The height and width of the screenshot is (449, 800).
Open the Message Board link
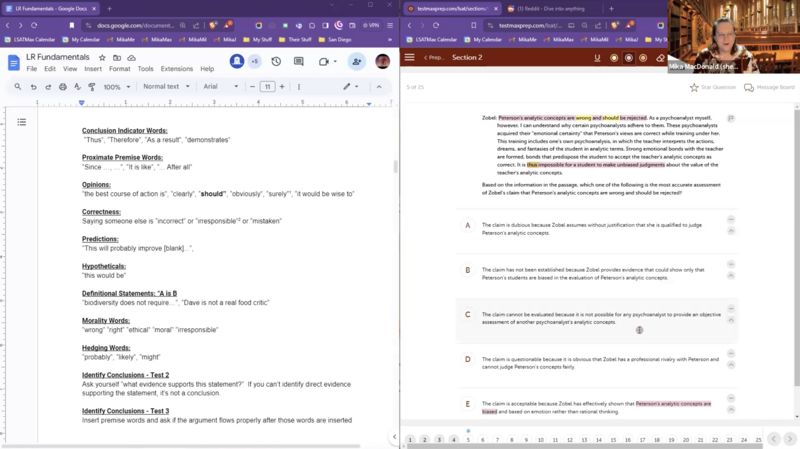pos(769,88)
